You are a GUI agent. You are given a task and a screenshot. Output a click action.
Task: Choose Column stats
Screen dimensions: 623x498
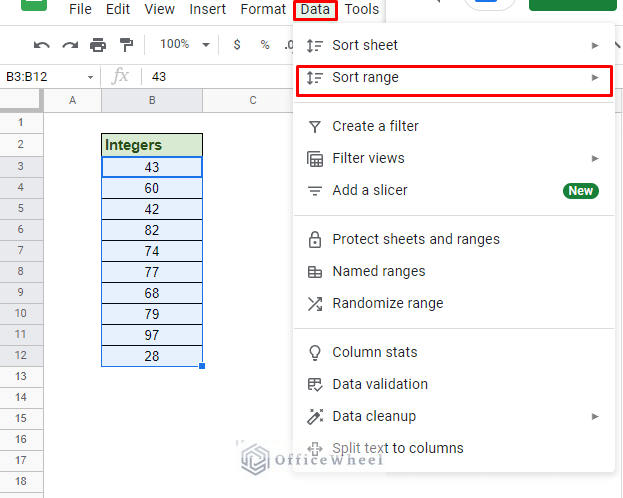point(454,353)
